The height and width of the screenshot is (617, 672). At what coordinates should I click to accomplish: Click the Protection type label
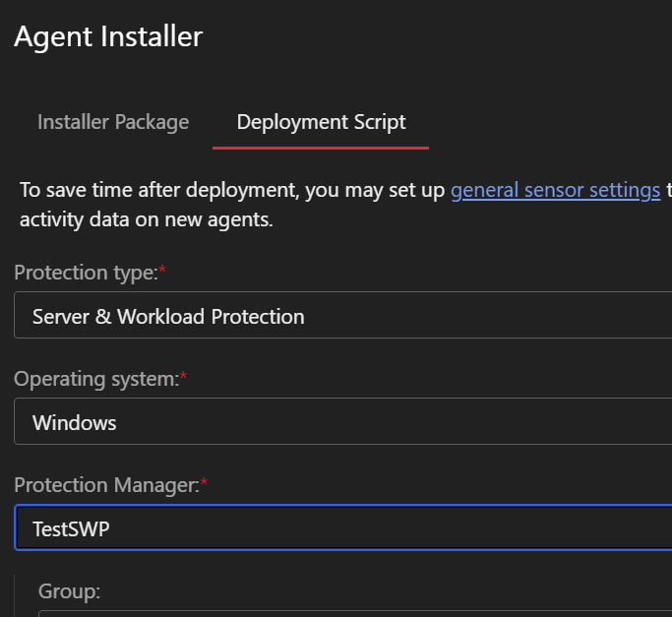(x=85, y=273)
